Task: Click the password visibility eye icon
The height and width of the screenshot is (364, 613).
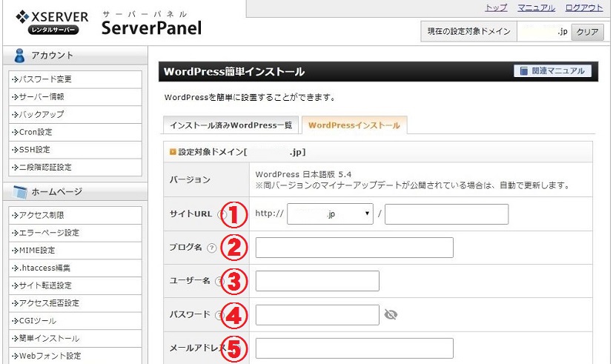Action: [391, 314]
